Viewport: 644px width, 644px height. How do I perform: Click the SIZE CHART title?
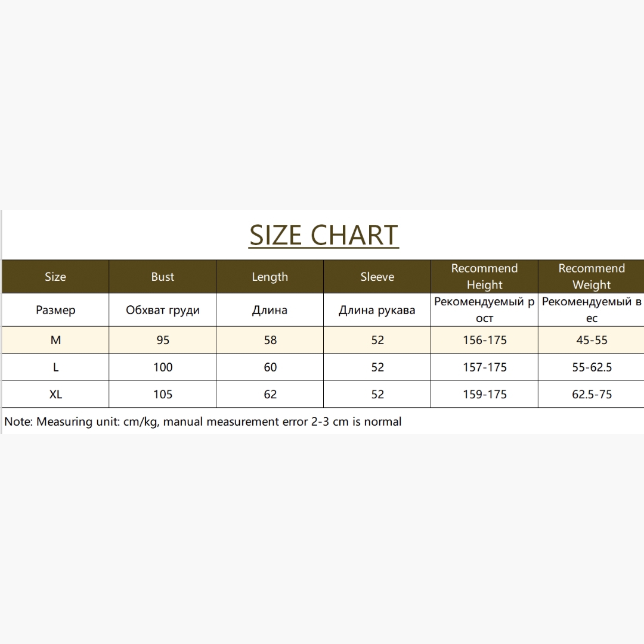pos(324,236)
